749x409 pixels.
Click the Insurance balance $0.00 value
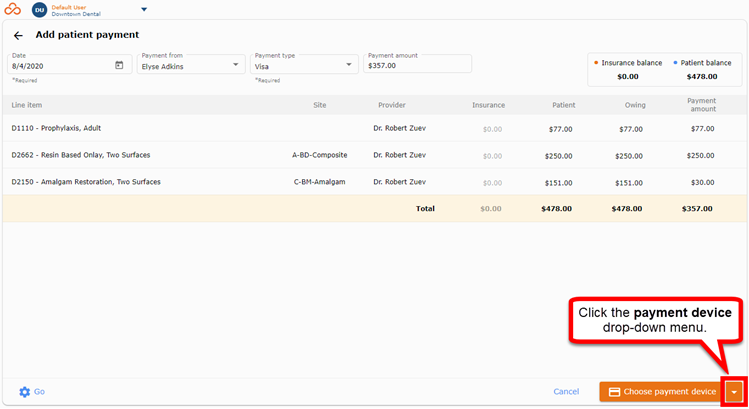click(628, 76)
